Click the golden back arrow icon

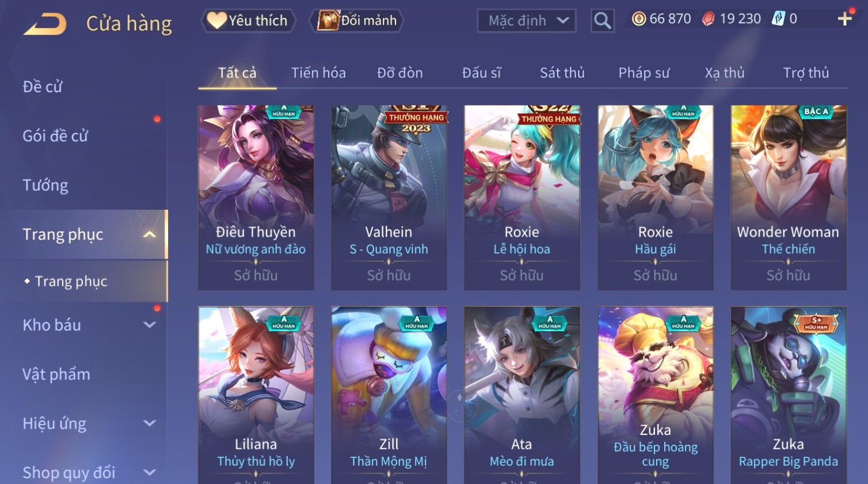[x=45, y=24]
